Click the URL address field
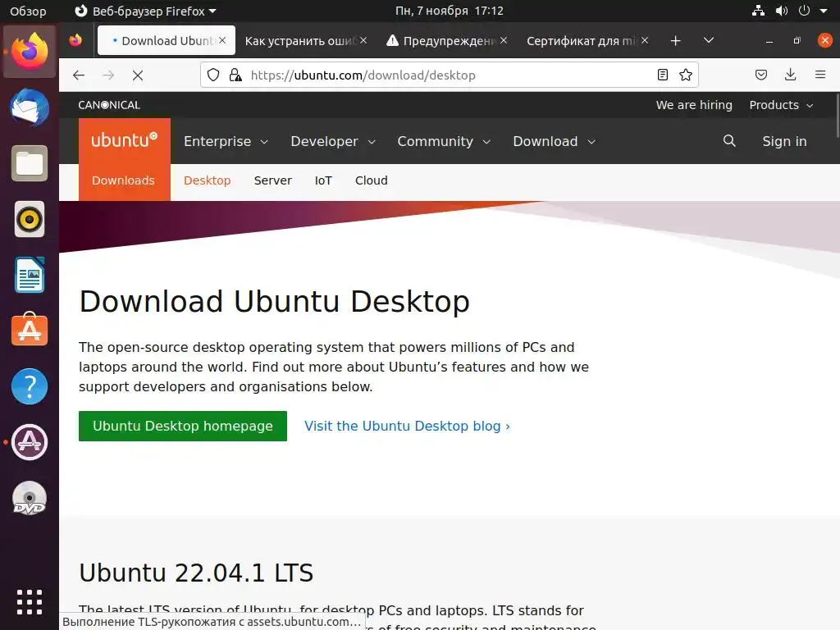 [450, 75]
